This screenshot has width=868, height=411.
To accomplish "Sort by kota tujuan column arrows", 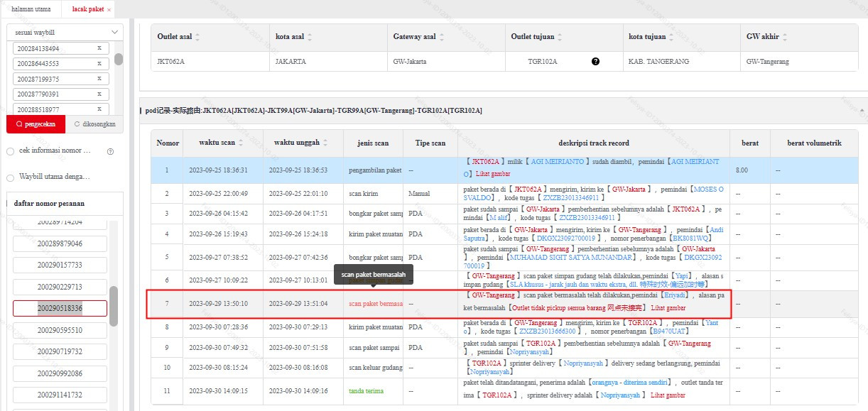I will point(673,36).
